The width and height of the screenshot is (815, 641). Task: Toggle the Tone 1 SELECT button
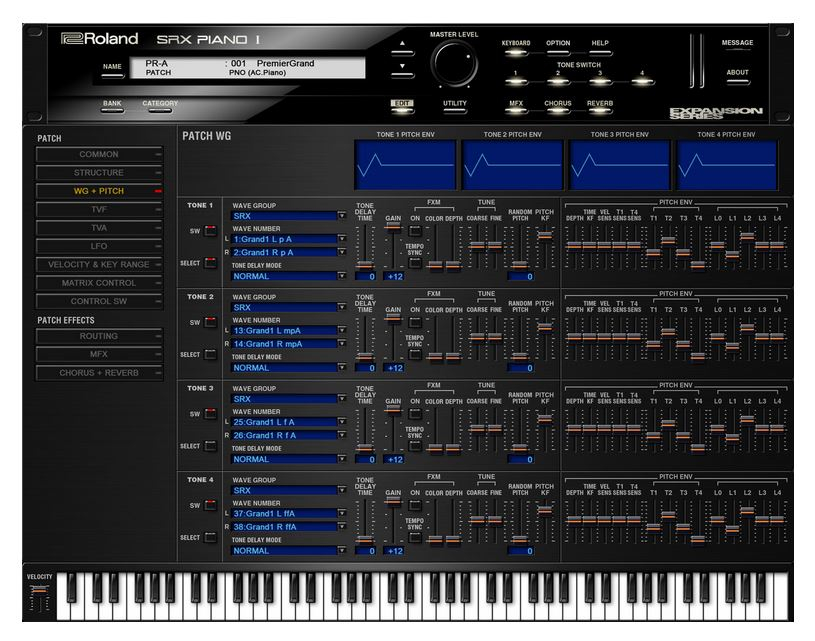coord(210,263)
